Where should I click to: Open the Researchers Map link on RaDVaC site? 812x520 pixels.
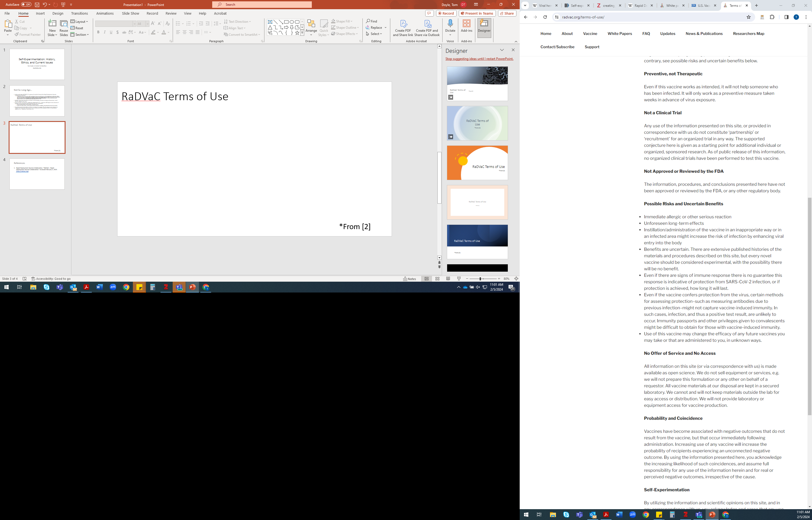[x=748, y=33]
